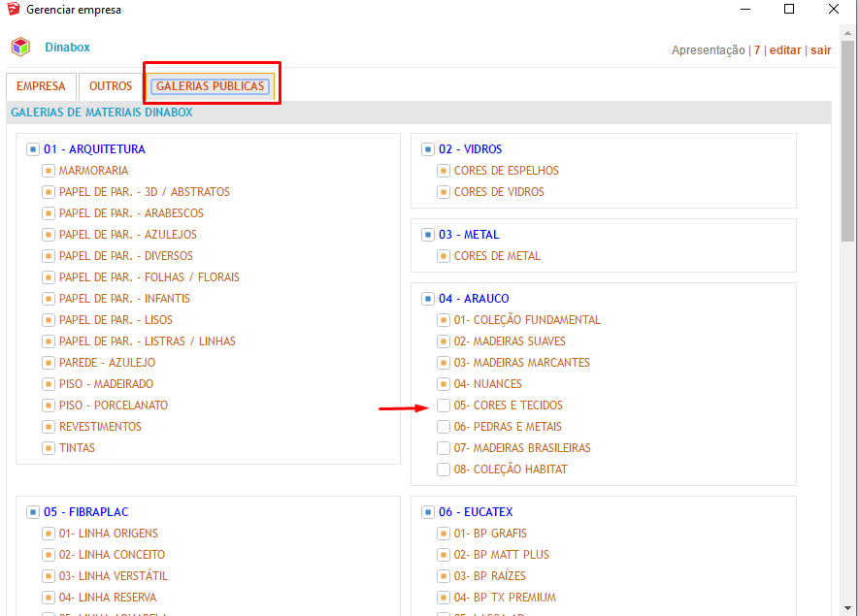Uncheck 01- COLEÇÃO FUNDAMENTAL checkbox
This screenshot has height=616, width=859.
coord(444,320)
